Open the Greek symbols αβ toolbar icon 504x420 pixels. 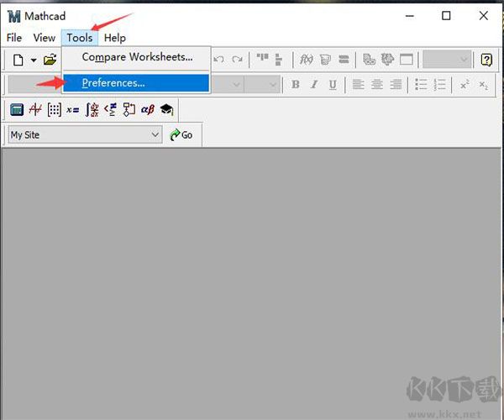pos(148,109)
